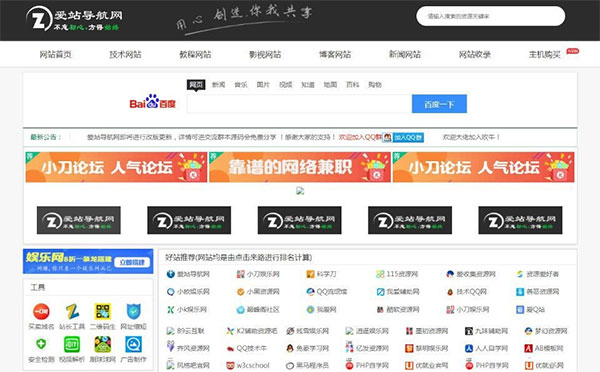
Task: Click the 百度一下 search button
Action: tap(439, 104)
